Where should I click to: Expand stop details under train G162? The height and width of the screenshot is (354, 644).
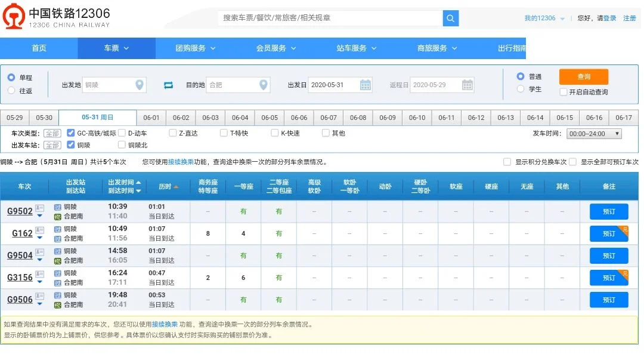pyautogui.click(x=39, y=237)
